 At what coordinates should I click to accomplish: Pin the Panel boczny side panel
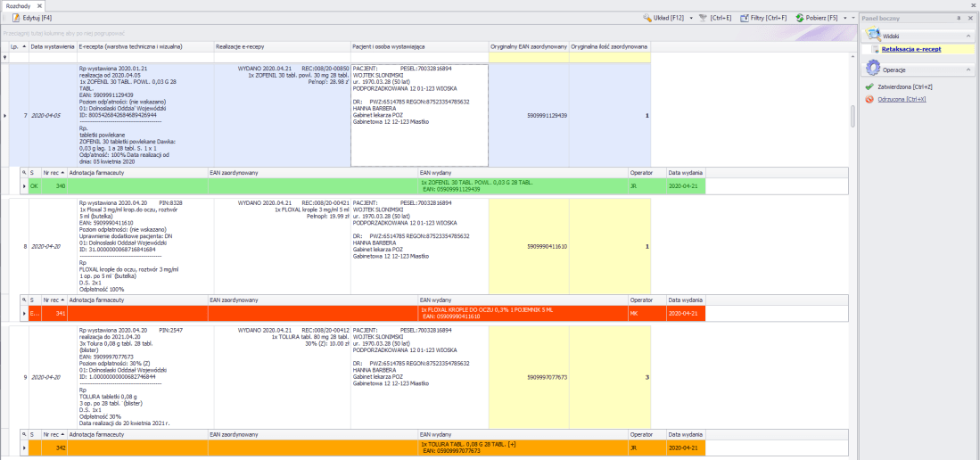point(959,18)
